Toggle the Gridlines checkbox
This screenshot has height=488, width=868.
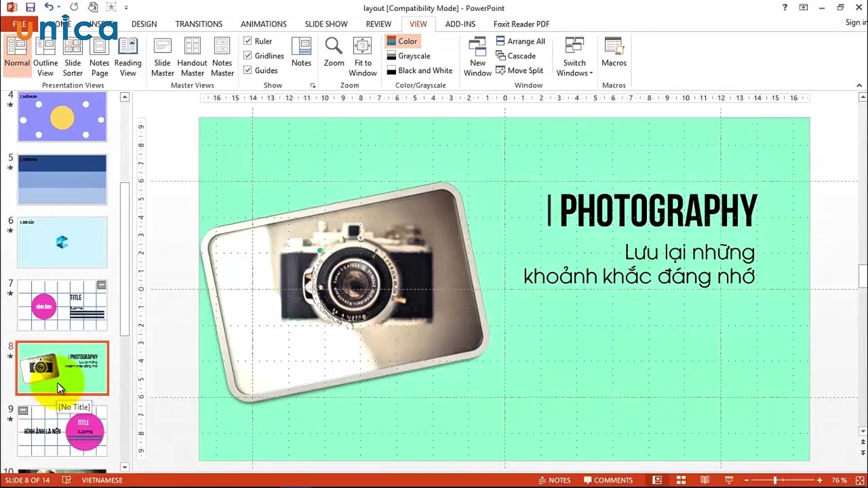coord(264,56)
